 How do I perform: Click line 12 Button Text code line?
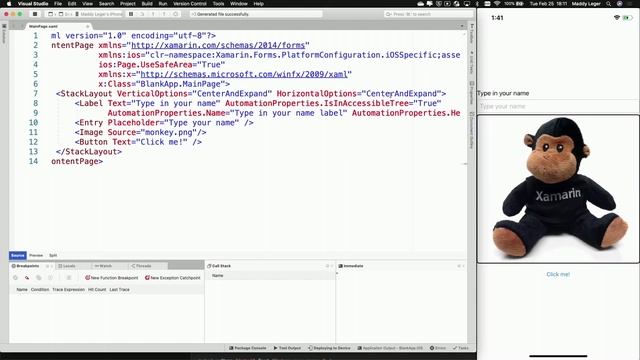(x=138, y=142)
